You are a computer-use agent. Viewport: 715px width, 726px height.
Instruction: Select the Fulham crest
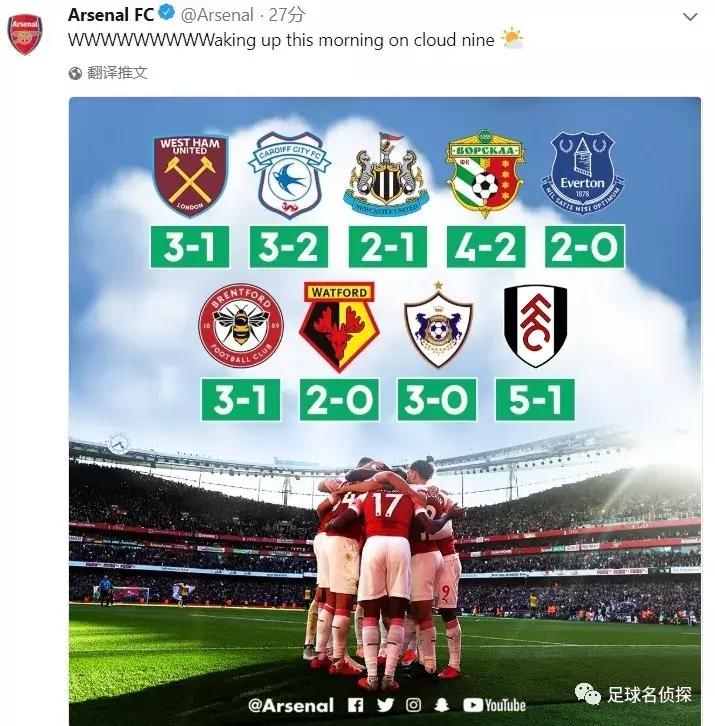[535, 325]
